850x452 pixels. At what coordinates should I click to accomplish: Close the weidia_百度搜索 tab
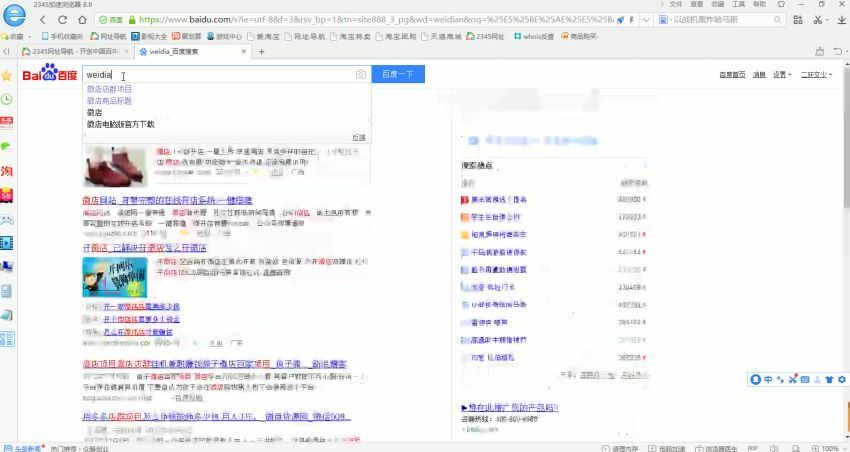pos(244,51)
